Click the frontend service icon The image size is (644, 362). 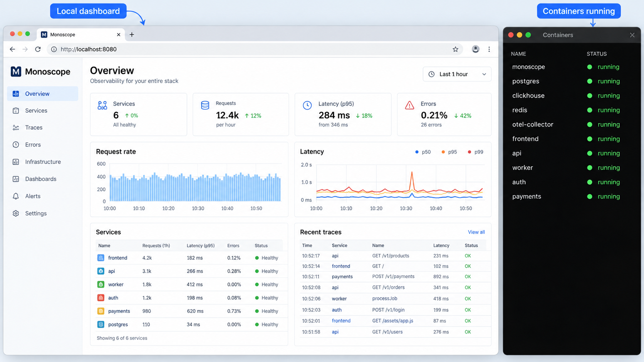coord(101,258)
